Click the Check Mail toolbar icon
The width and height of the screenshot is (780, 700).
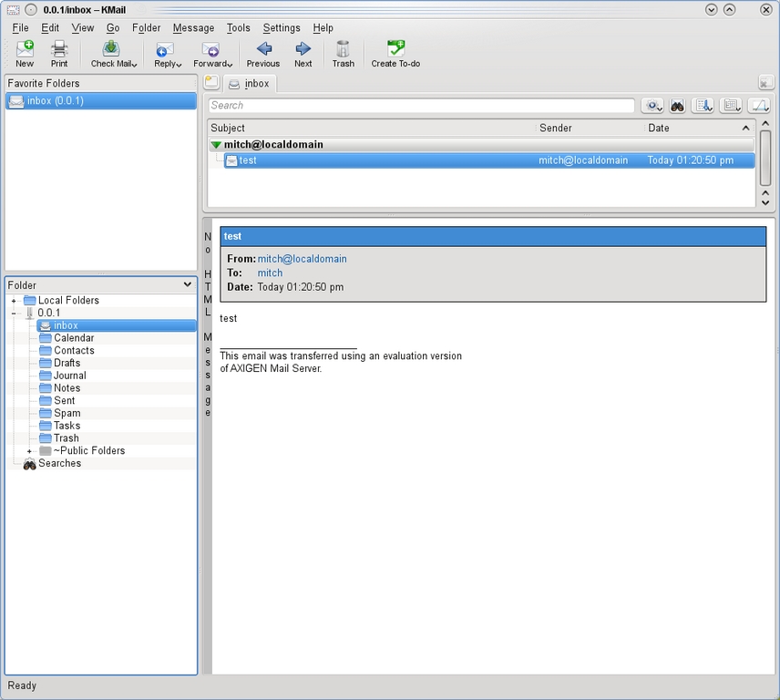coord(111,54)
